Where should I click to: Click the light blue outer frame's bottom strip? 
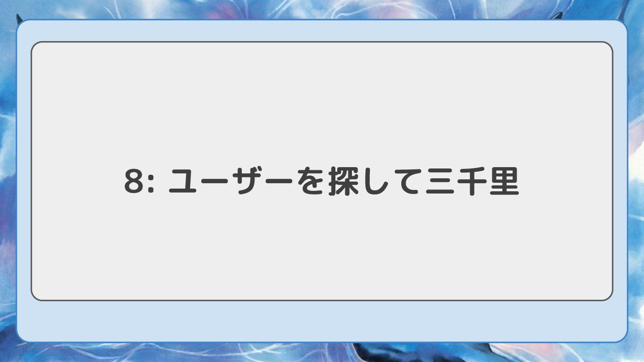(322, 321)
